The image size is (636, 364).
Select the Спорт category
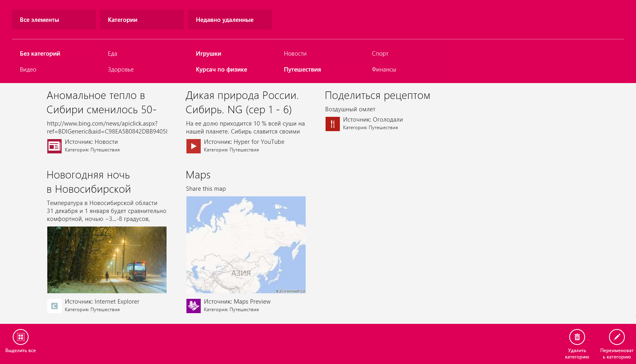click(380, 54)
